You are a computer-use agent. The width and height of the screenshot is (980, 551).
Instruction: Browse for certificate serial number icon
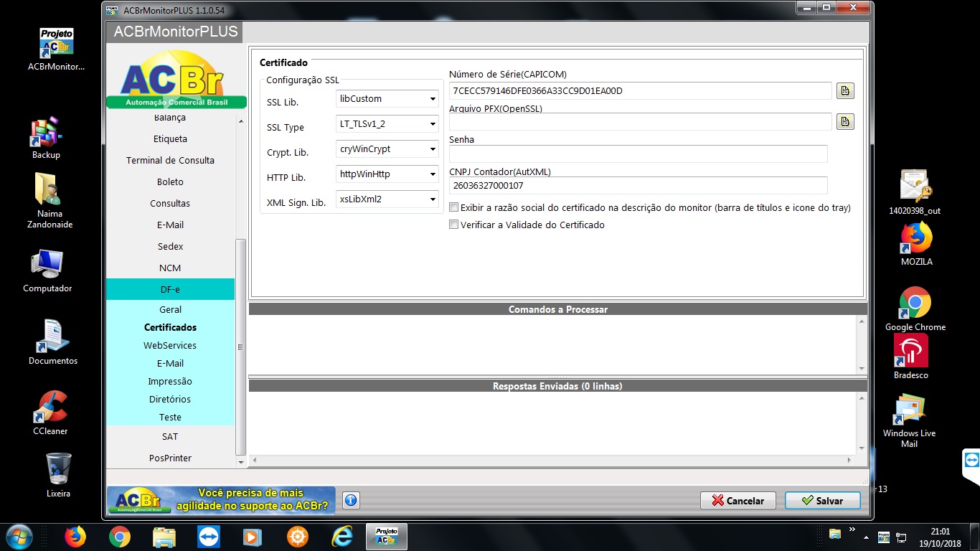(845, 90)
